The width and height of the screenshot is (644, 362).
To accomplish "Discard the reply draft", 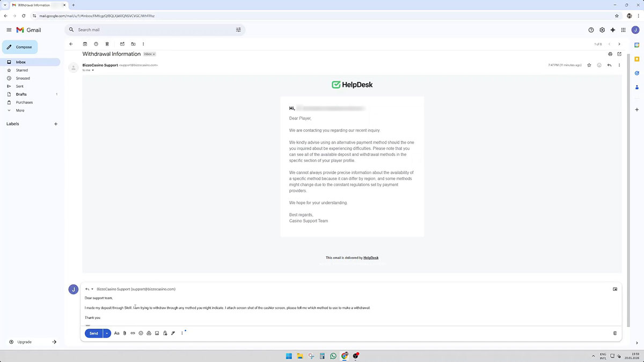I will pyautogui.click(x=615, y=333).
